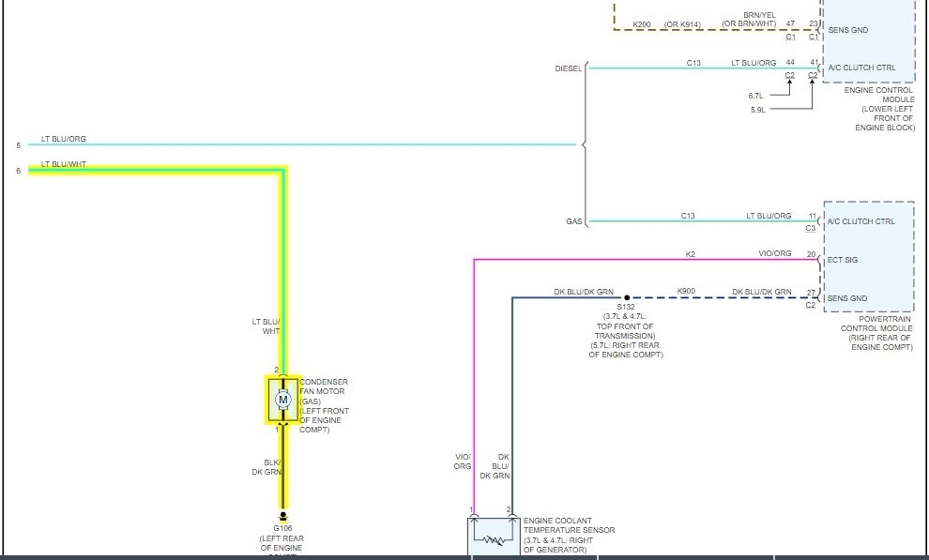Click the stacked VIO/ORG label above the sensor

(x=463, y=462)
